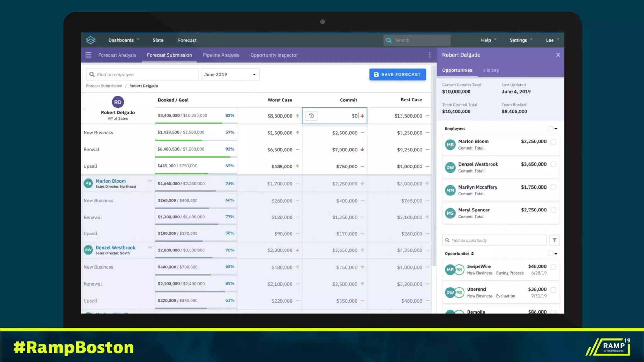644x362 pixels.
Task: Collapse Marlon Bloom row chevron
Action: pos(150,181)
